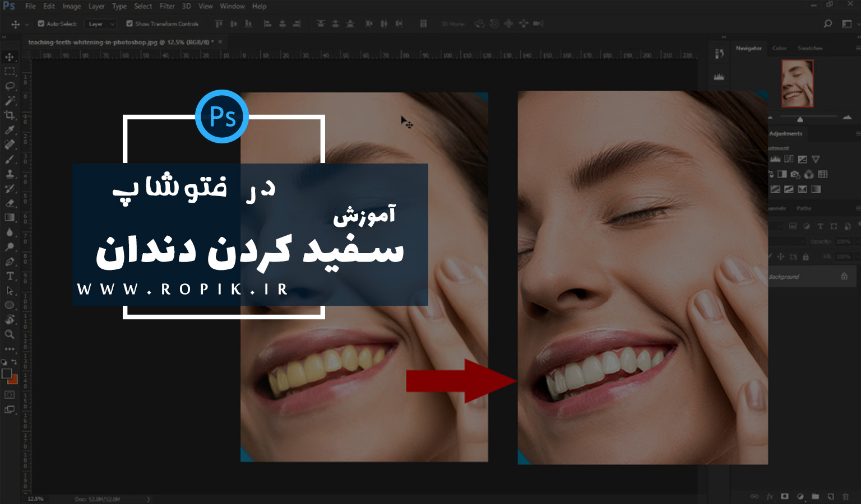Open the History panel icon

719,54
